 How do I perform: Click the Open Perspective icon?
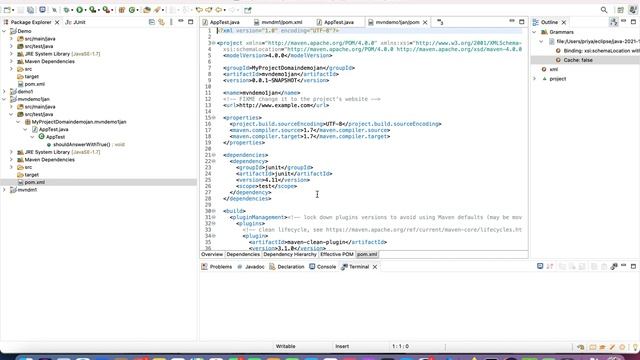point(620,10)
